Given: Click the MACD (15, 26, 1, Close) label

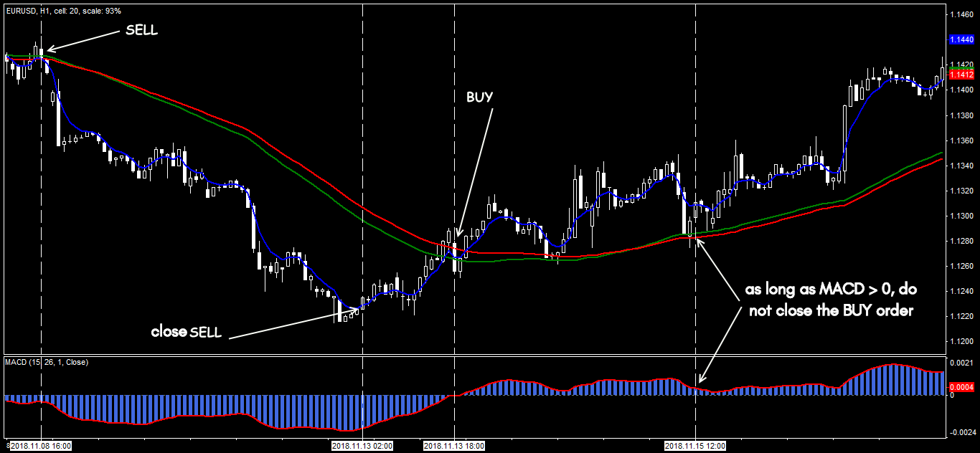Looking at the screenshot, I should click(x=47, y=363).
